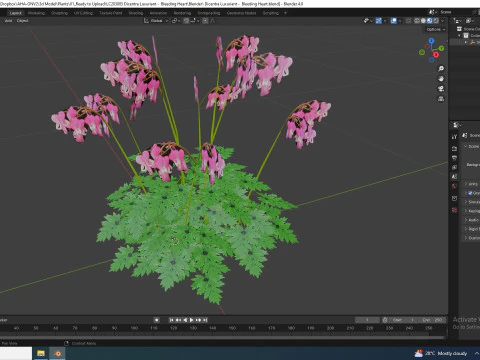Open the Sculpting workspace tab
The image size is (480, 360).
[59, 13]
